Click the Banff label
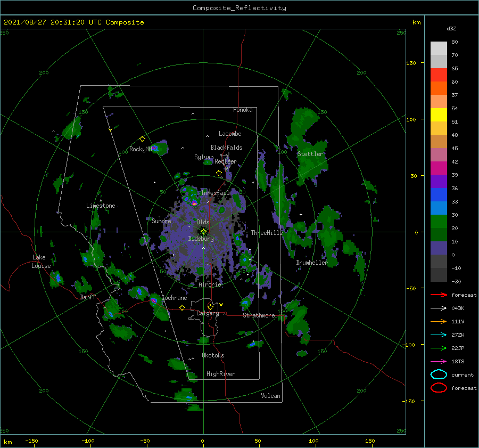The width and height of the screenshot is (479, 448). click(x=88, y=297)
